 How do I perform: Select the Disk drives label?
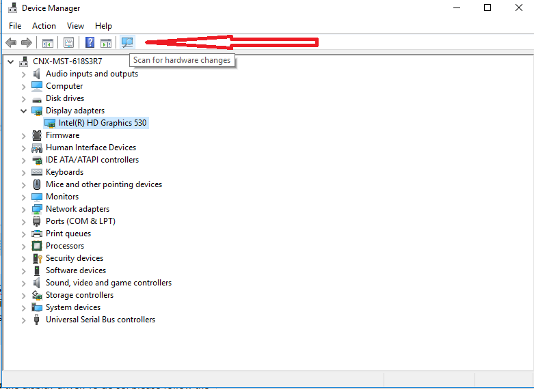tap(65, 98)
